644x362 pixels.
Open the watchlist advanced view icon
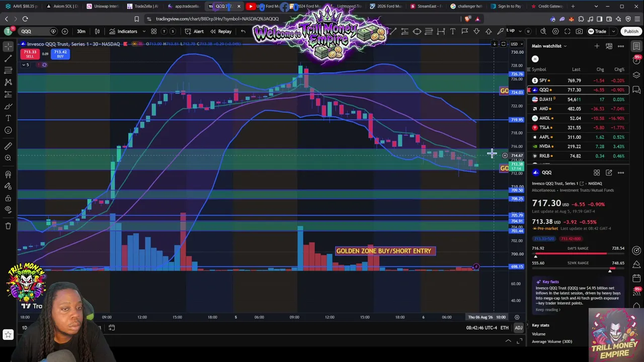[x=609, y=46]
